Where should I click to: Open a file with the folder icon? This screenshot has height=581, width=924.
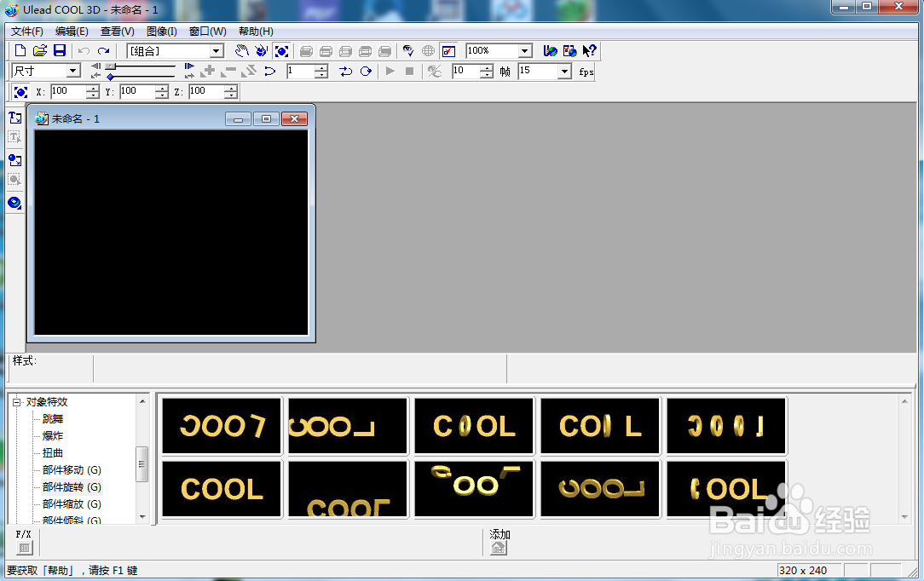39,50
